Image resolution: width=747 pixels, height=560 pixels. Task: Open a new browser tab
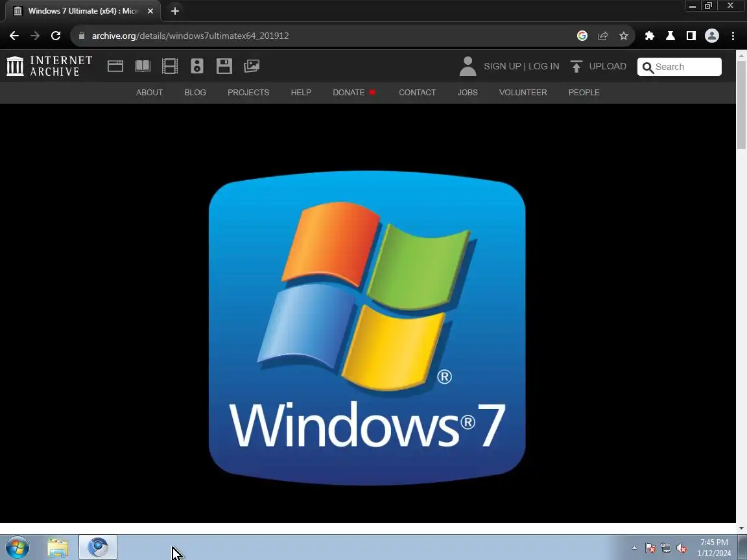click(x=175, y=11)
